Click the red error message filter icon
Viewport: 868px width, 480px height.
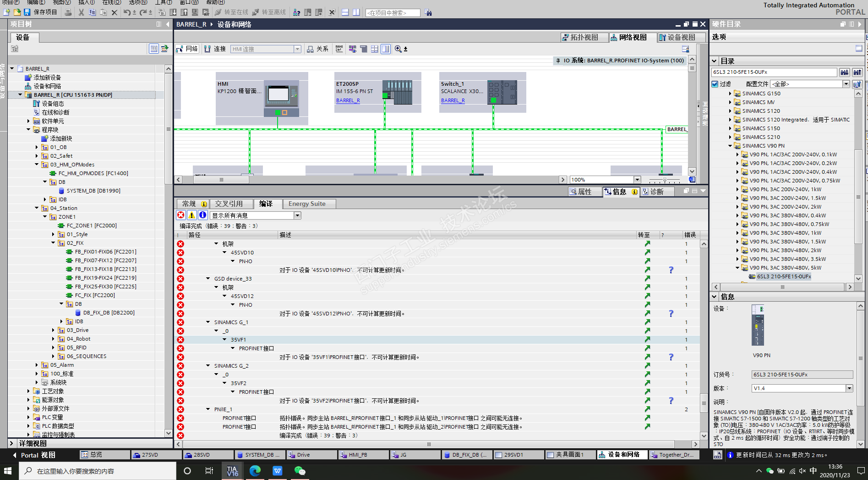click(181, 215)
